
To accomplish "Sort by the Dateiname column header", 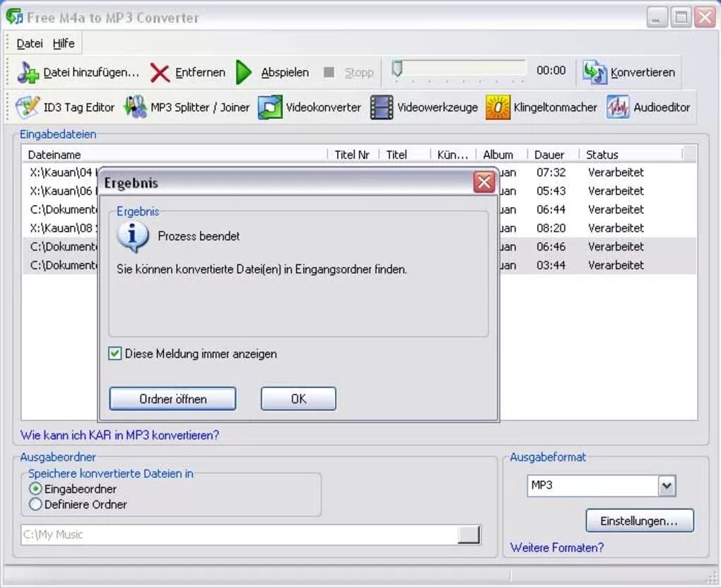I will pos(175,155).
